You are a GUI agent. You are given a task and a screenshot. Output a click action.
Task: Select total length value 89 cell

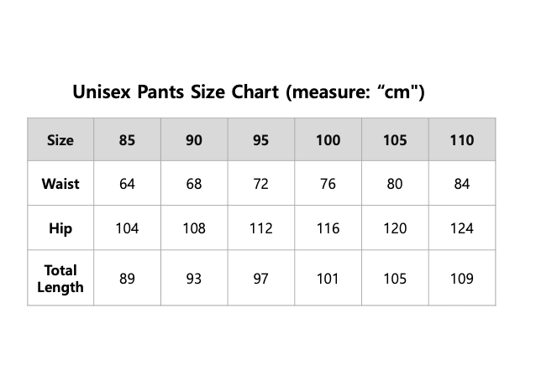[x=127, y=278]
